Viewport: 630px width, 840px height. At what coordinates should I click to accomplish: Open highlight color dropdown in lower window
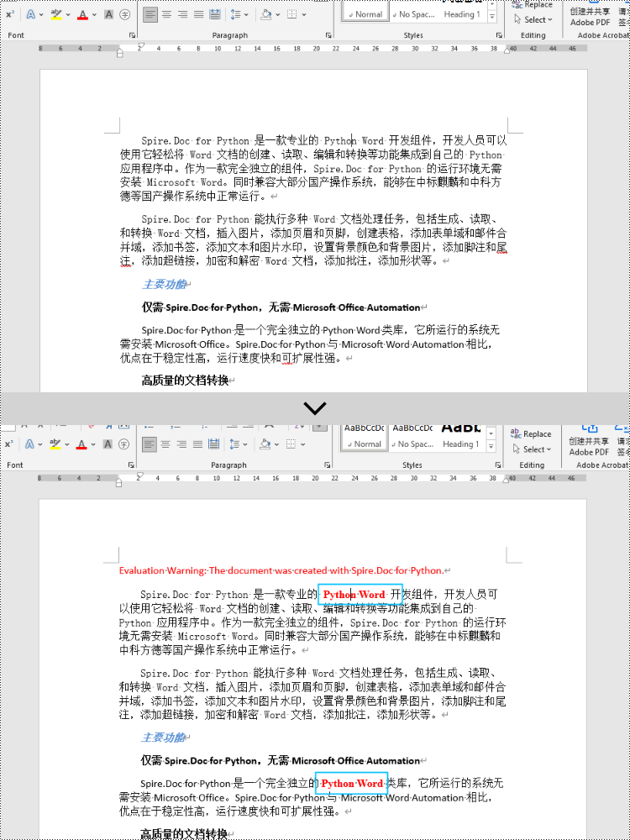tap(67, 444)
